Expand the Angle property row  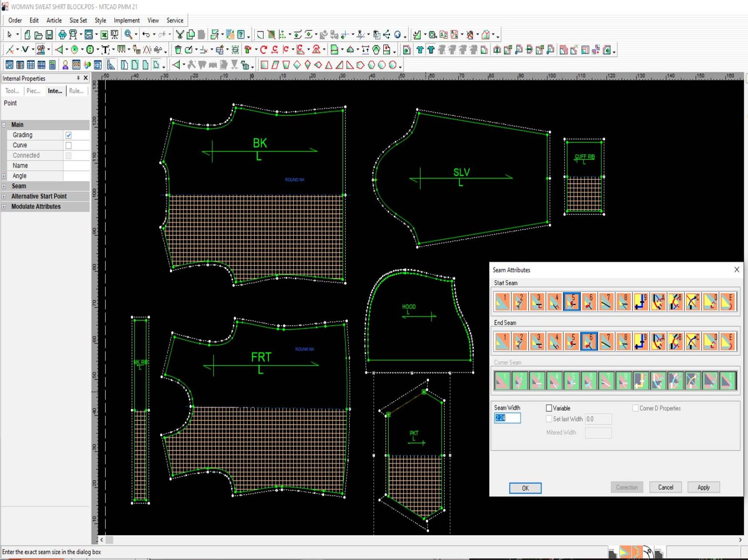4,176
